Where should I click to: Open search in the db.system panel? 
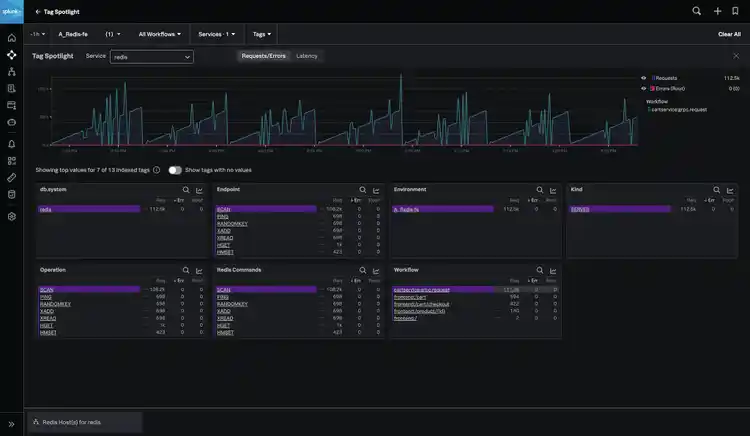(186, 189)
